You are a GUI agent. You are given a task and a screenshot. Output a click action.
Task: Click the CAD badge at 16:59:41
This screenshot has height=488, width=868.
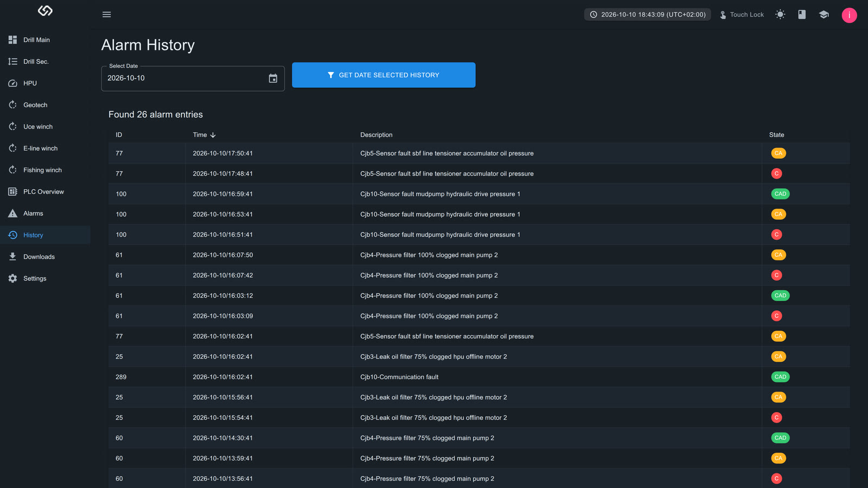pos(780,194)
